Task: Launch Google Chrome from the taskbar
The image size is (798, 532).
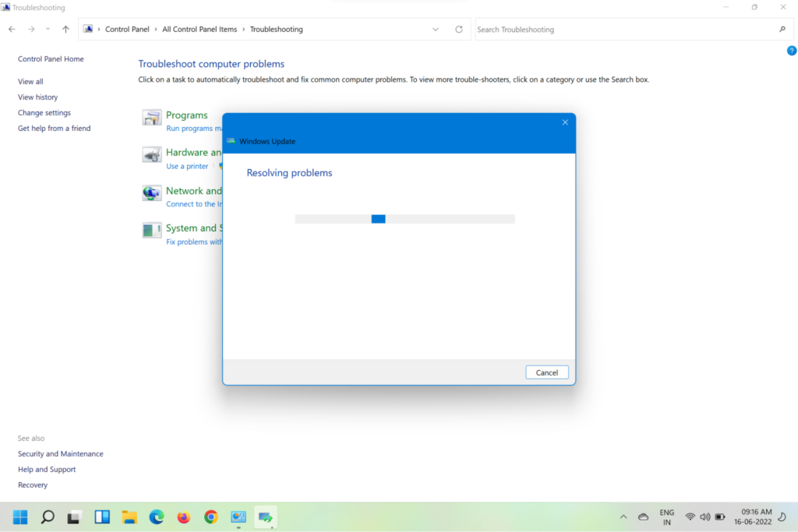Action: (x=210, y=517)
